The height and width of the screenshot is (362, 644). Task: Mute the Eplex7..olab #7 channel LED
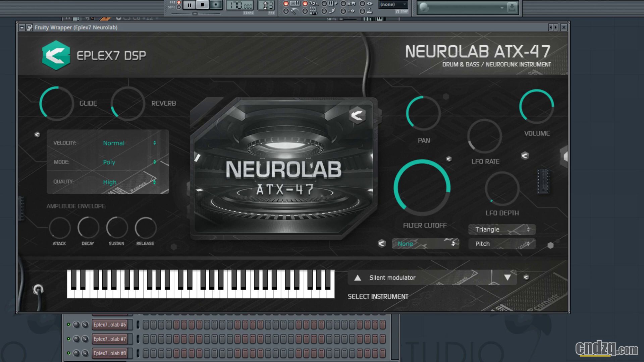(x=68, y=339)
